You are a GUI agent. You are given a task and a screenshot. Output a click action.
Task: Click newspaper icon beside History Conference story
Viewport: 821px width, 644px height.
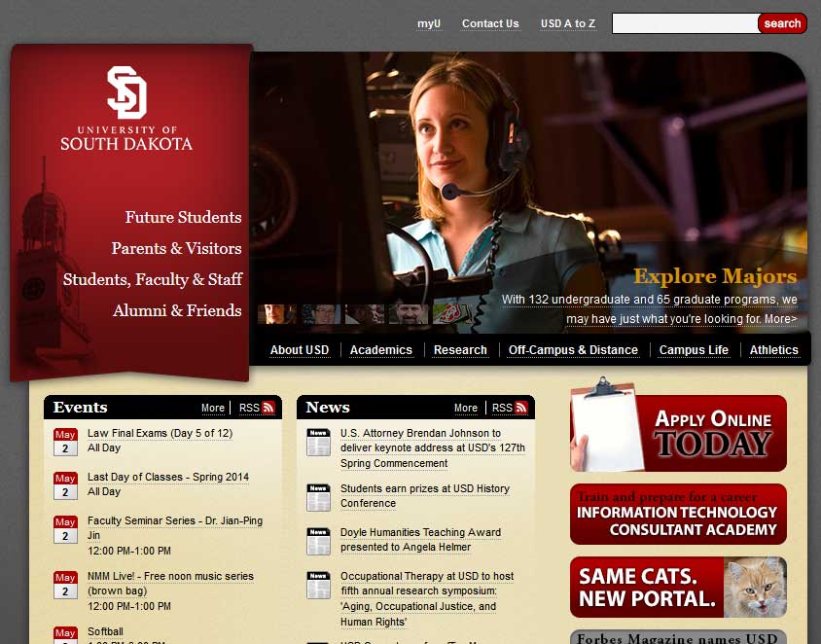click(318, 497)
